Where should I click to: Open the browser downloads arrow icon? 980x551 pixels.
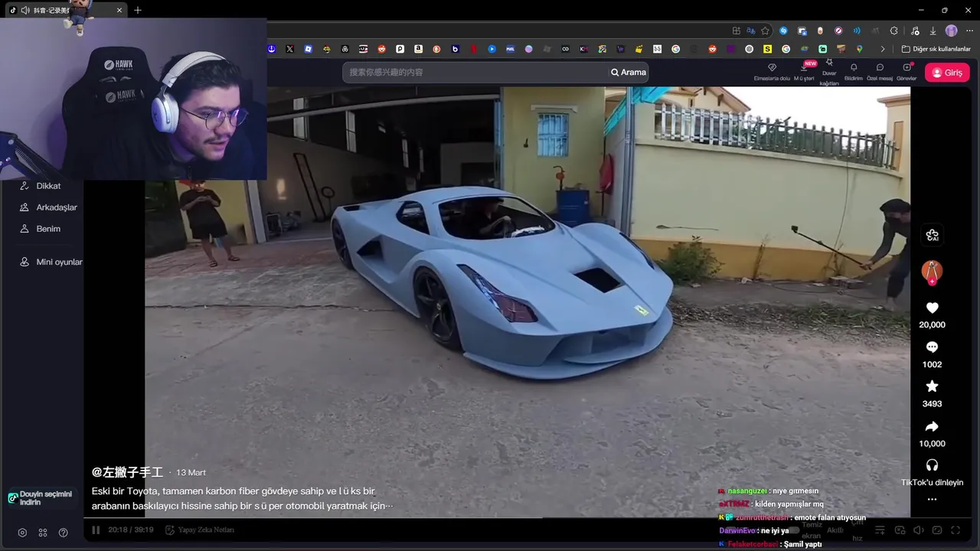(x=933, y=31)
